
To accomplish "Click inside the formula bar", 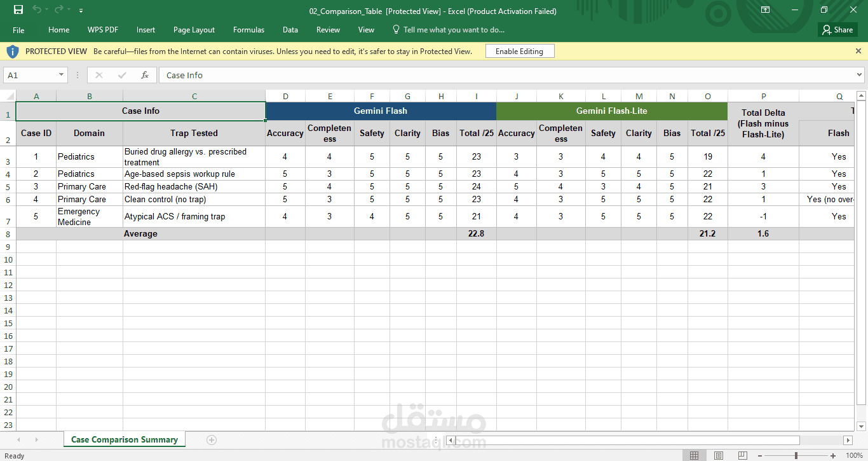I will (x=506, y=75).
